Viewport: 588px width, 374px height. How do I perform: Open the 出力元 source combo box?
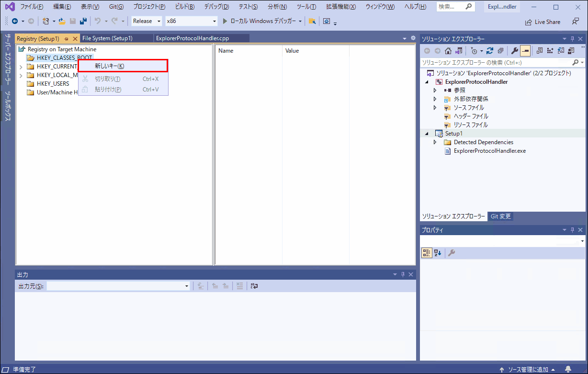[118, 286]
